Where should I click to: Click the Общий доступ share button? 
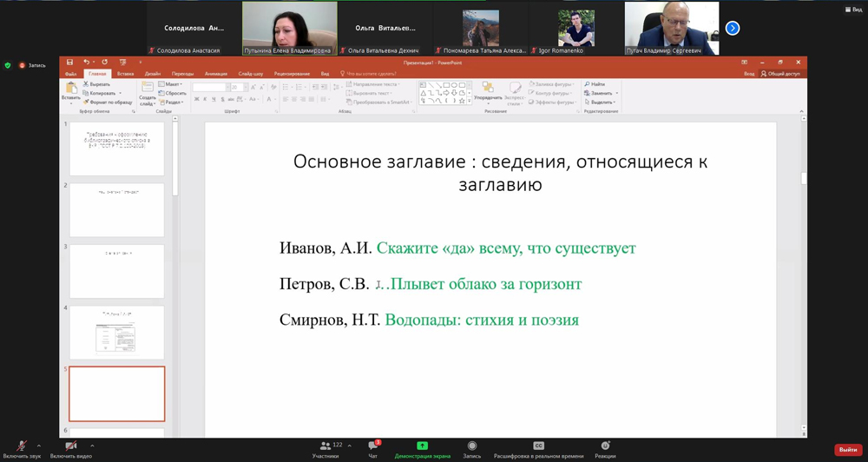coord(780,74)
